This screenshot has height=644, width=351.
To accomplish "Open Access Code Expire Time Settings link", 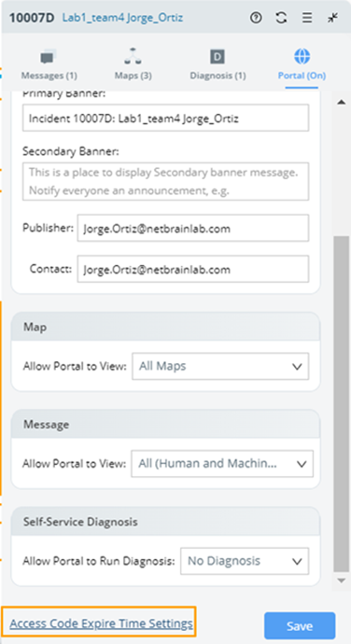I will tap(101, 623).
